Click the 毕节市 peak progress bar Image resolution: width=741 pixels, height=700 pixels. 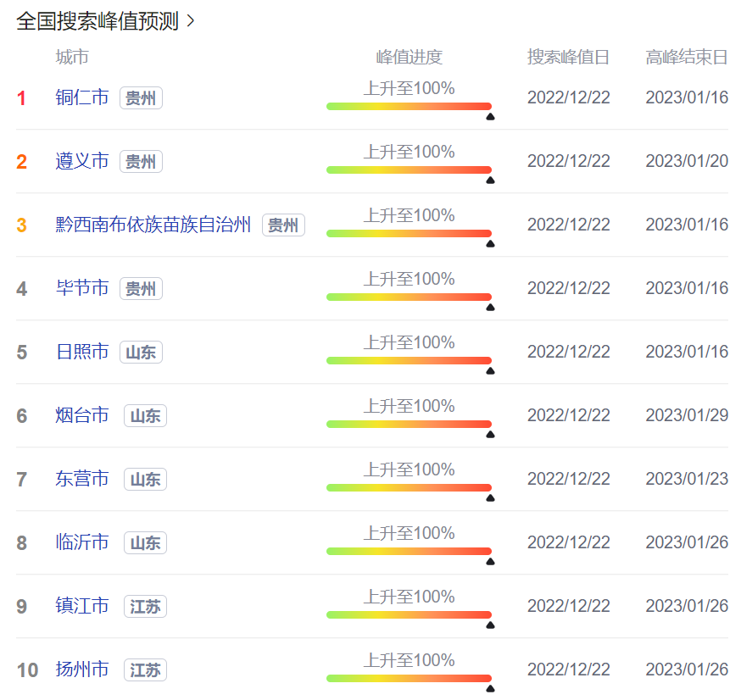(x=409, y=297)
